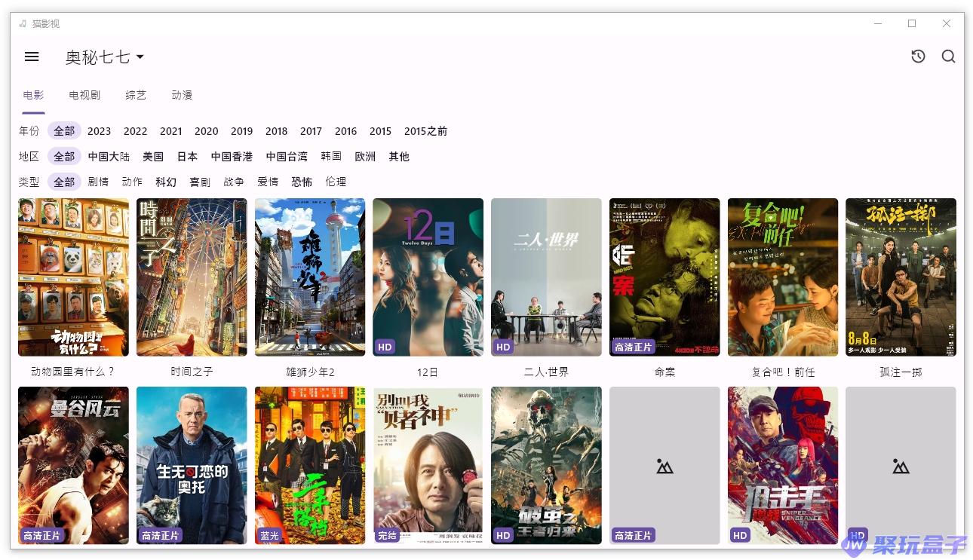Screen dimensions: 973x560
Task: Click the 动物园里有什么？ title text
Action: [x=73, y=372]
